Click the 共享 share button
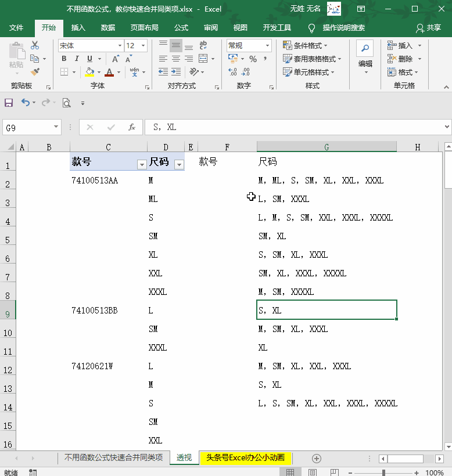452x476 pixels. tap(428, 28)
